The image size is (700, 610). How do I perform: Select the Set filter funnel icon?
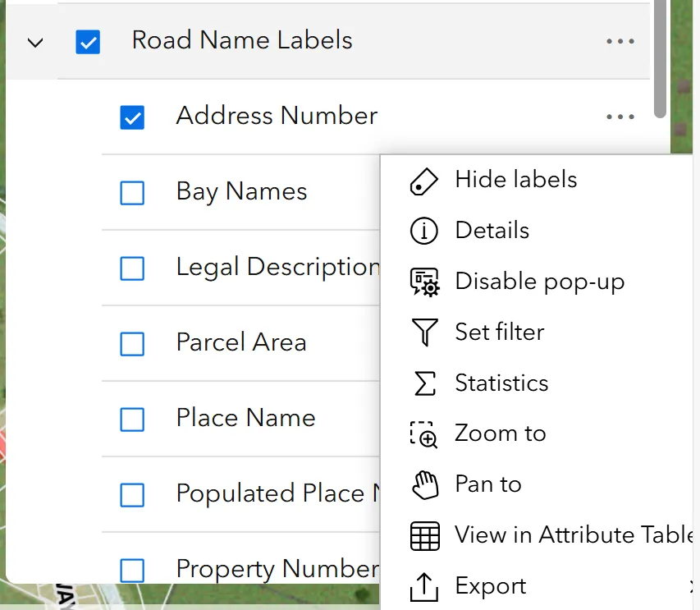(x=423, y=333)
